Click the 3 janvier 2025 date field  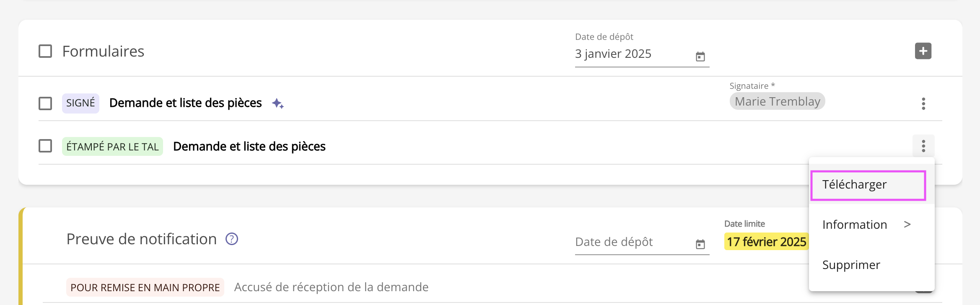pyautogui.click(x=642, y=54)
